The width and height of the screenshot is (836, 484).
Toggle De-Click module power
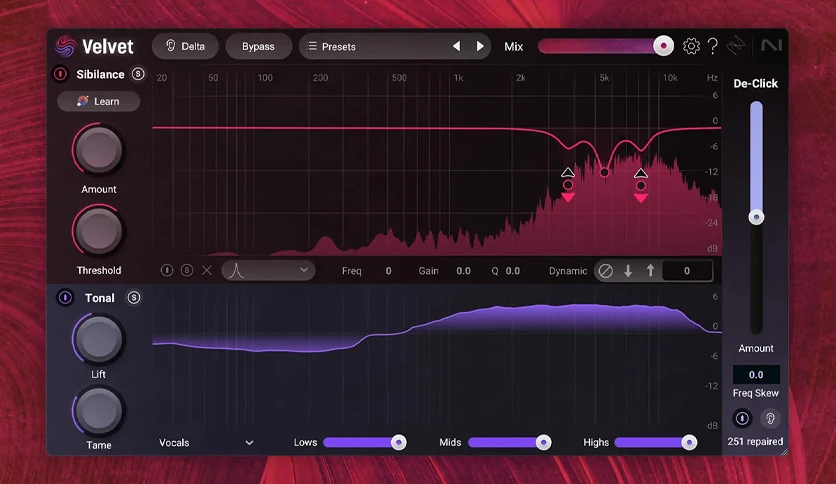[x=742, y=418]
